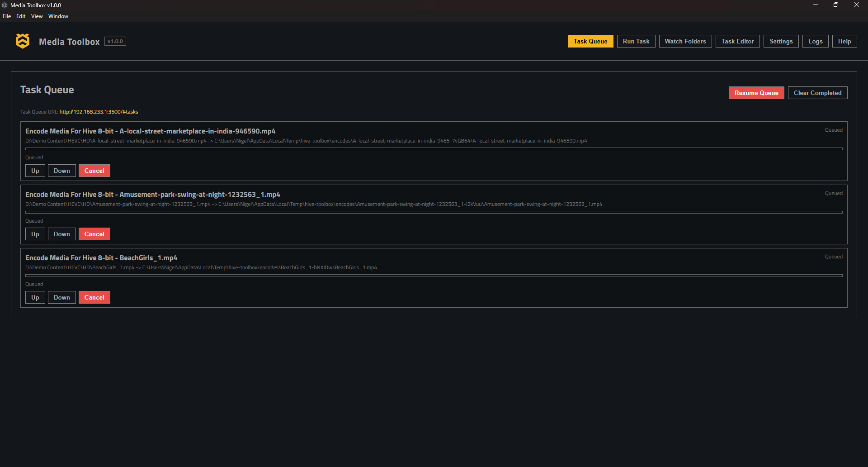This screenshot has width=868, height=467.
Task: Click the title bar application icon
Action: (x=5, y=5)
